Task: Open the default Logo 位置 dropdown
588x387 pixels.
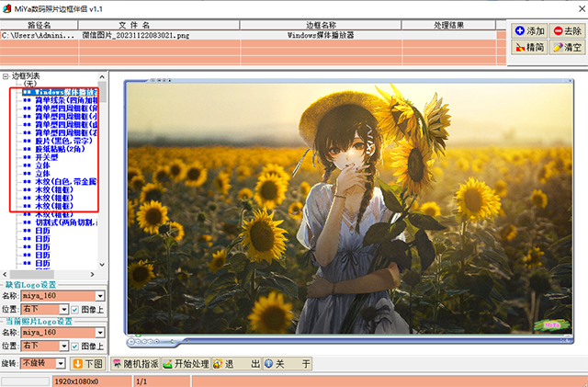Action: [62, 310]
